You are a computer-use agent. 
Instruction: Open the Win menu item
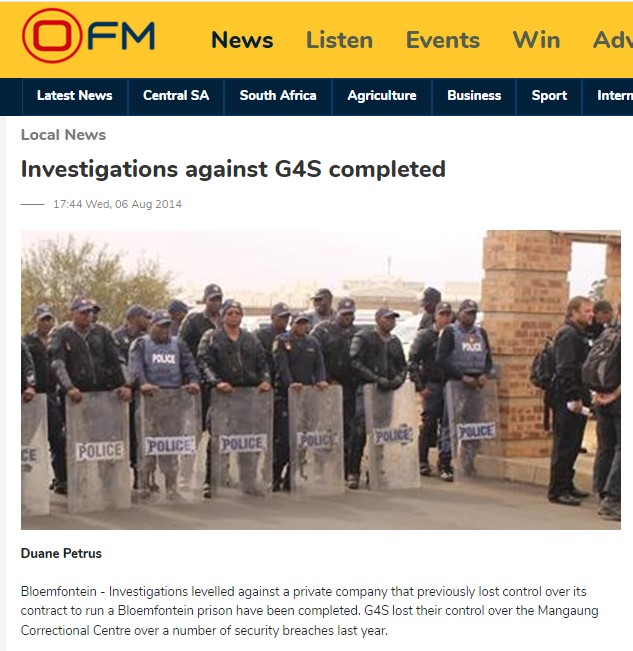(536, 40)
